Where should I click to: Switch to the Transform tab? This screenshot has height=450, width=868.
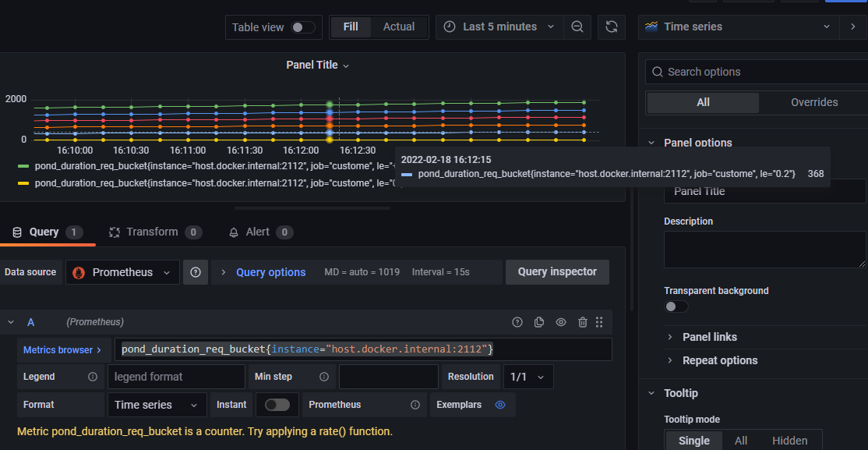point(152,232)
